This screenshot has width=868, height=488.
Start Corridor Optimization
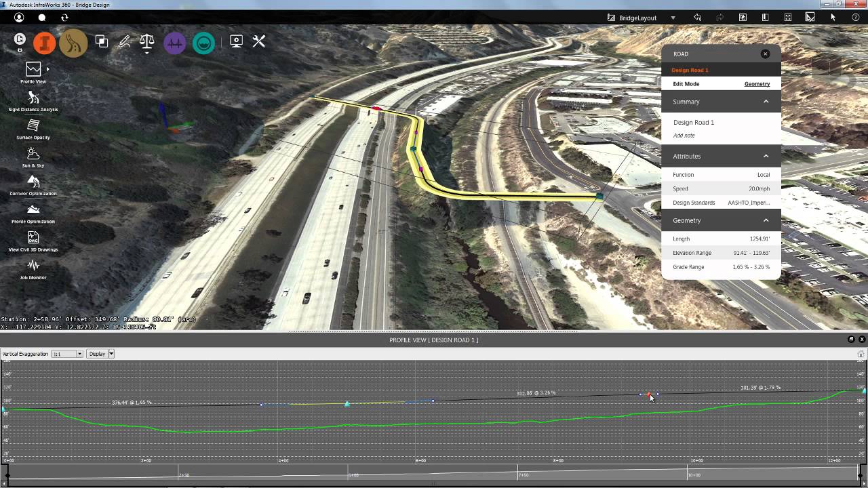pyautogui.click(x=33, y=185)
